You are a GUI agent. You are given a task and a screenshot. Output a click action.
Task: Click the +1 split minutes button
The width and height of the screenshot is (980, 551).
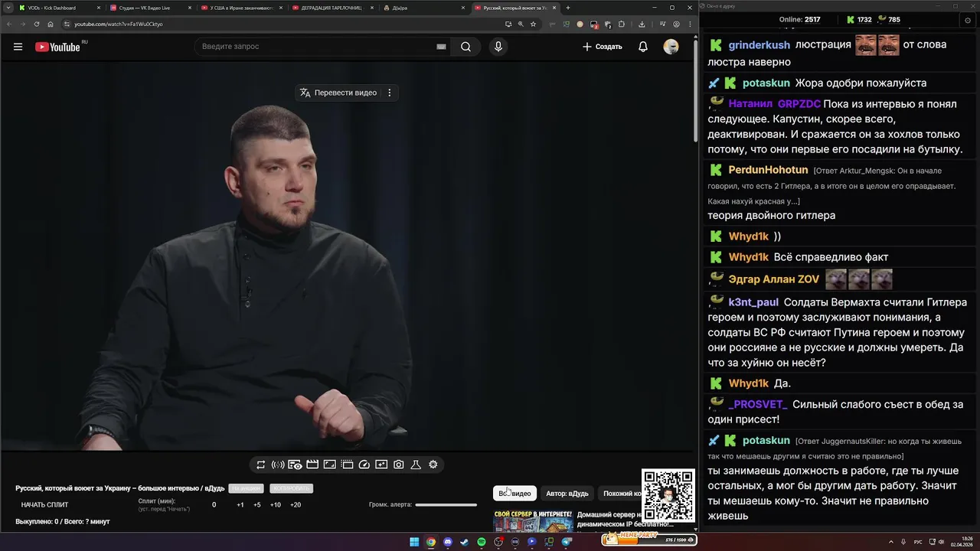(x=240, y=504)
